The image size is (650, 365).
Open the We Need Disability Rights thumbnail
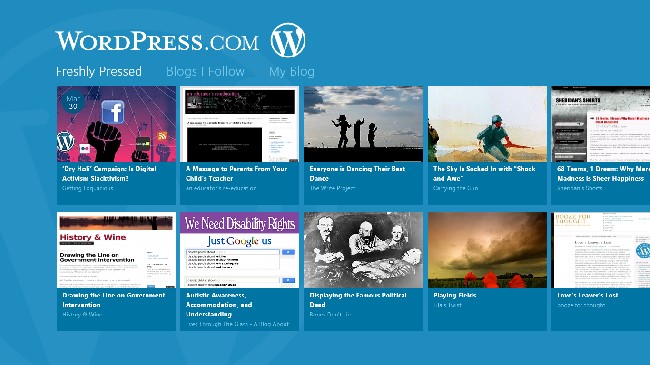240,250
